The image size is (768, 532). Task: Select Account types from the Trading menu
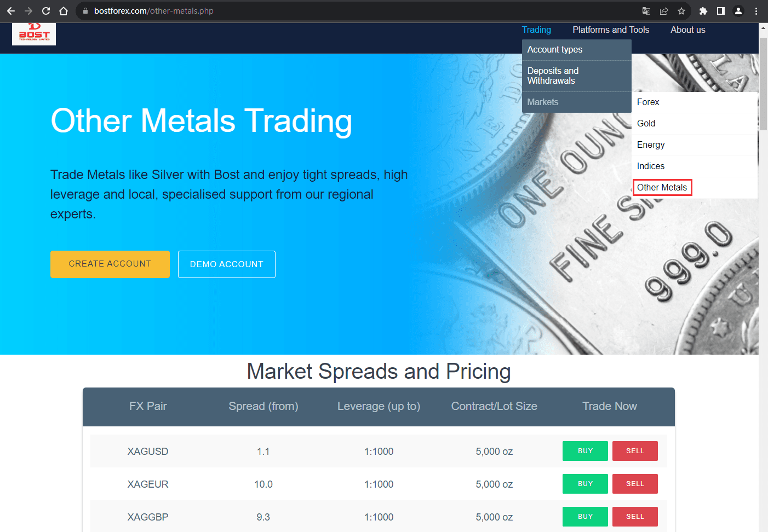(577, 50)
